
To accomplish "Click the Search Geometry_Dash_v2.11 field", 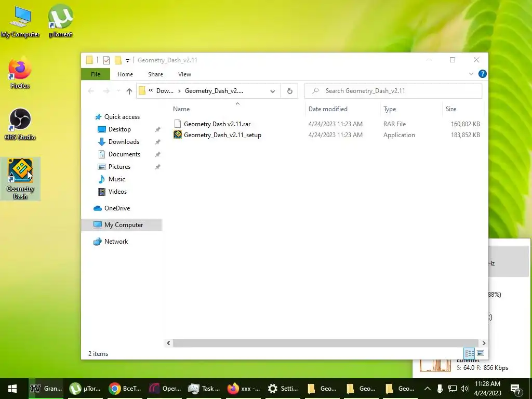I will 393,91.
